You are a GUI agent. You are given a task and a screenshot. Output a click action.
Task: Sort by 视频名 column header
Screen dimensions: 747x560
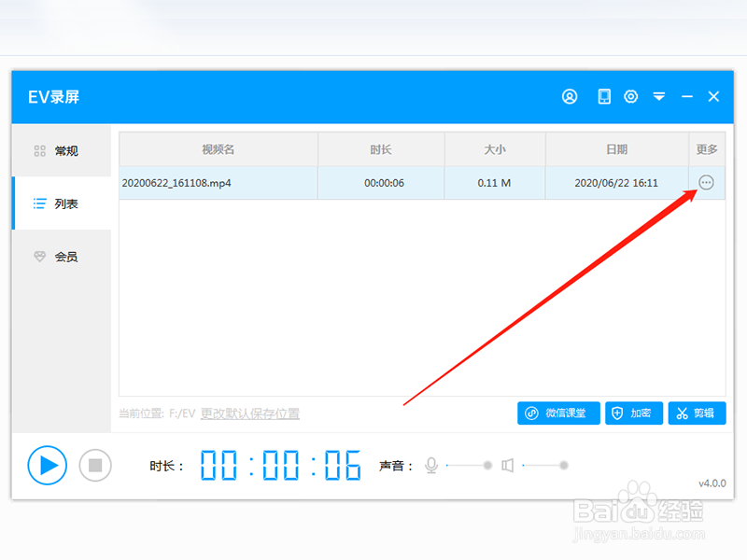tap(218, 149)
